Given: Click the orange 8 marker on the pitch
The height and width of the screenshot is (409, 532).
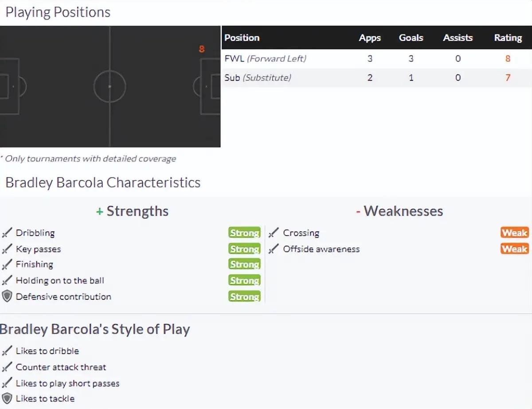Looking at the screenshot, I should (202, 49).
